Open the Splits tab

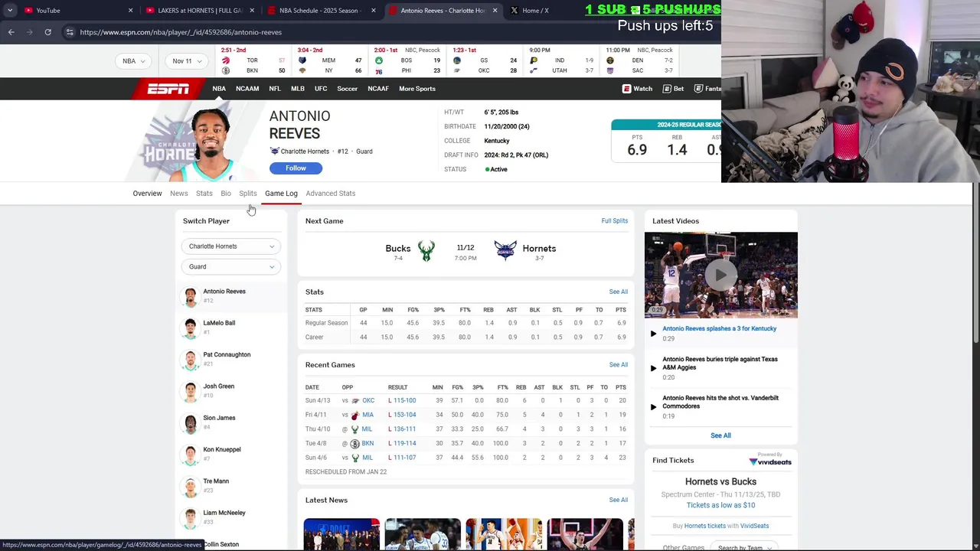(248, 194)
